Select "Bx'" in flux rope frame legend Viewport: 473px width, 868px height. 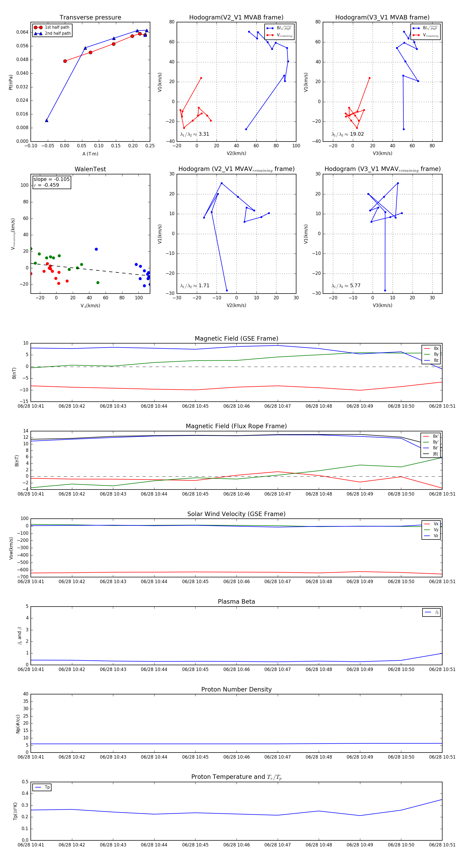tap(431, 436)
